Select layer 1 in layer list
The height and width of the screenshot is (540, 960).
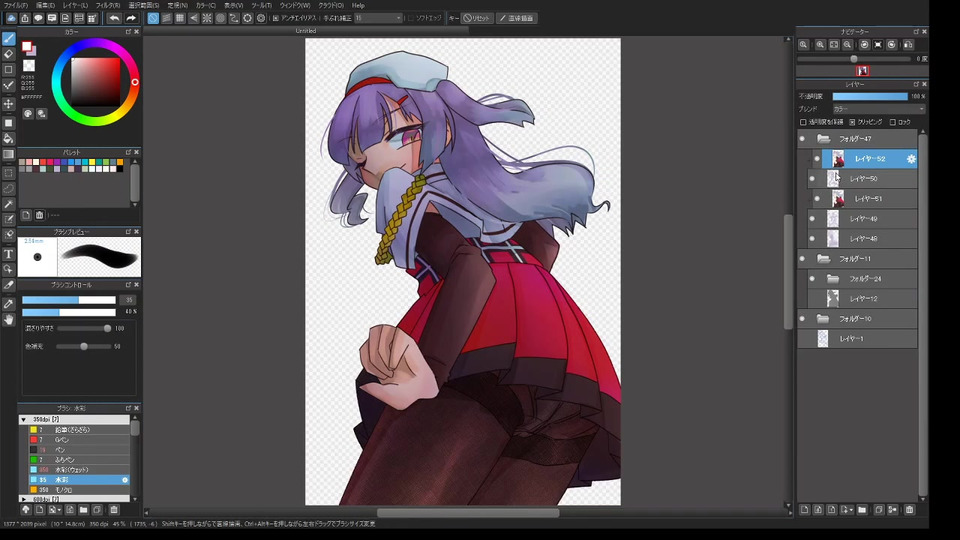pyautogui.click(x=858, y=339)
